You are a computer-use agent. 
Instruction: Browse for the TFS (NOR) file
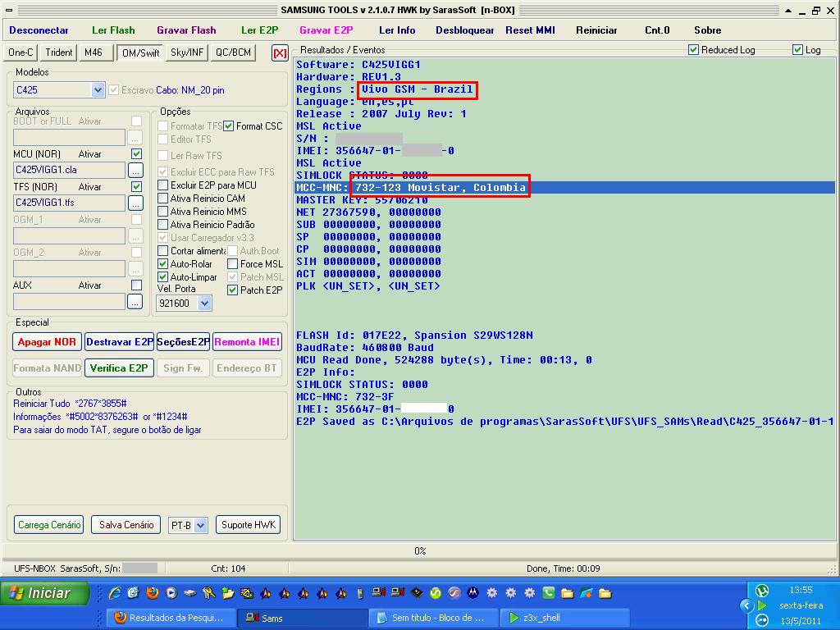[135, 203]
